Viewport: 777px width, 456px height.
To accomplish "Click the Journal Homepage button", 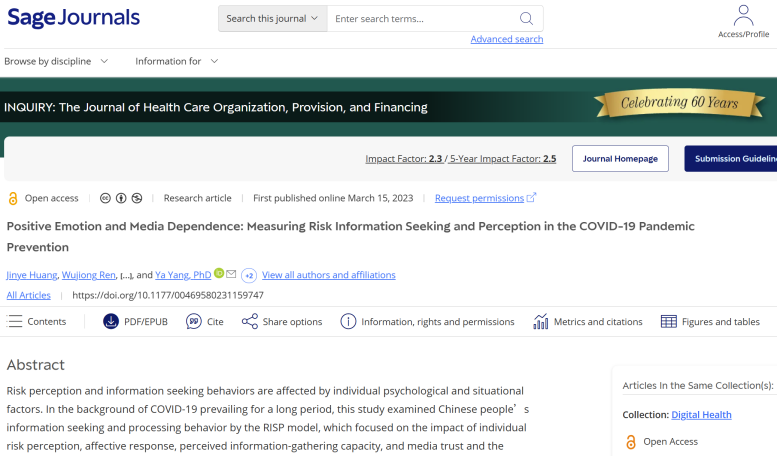I will 620,158.
